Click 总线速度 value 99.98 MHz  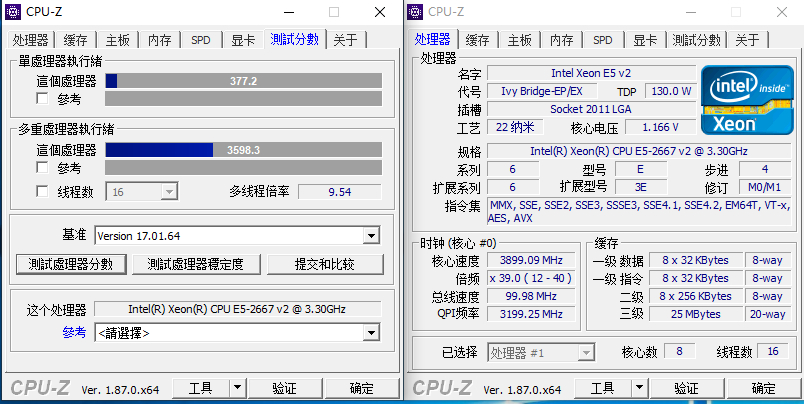(x=531, y=296)
